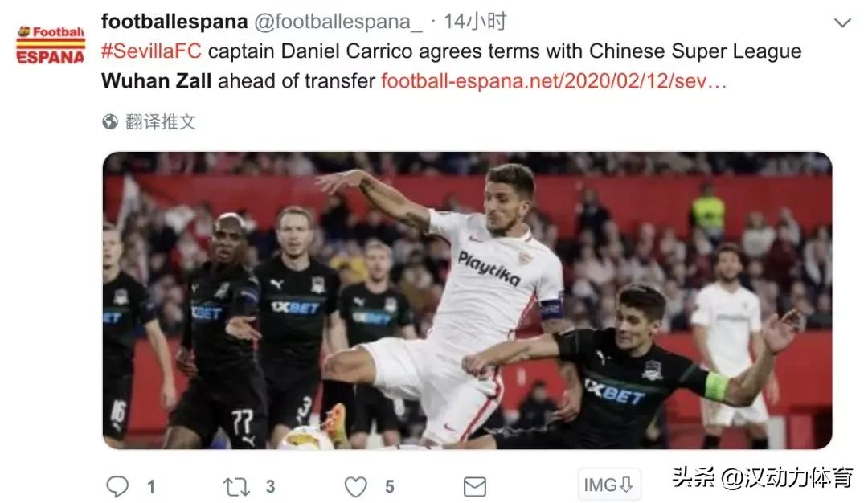Open the #SevillaFC hashtag link
This screenshot has width=868, height=503.
point(151,51)
